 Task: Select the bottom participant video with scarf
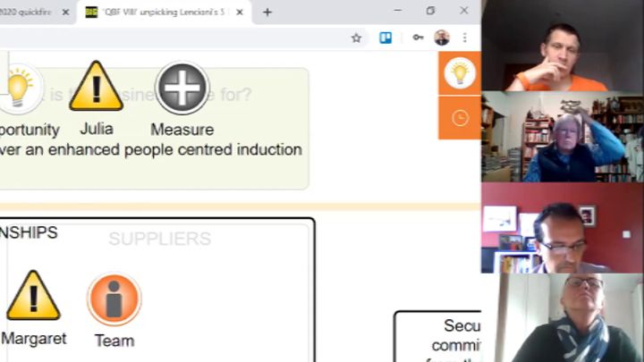point(562,317)
